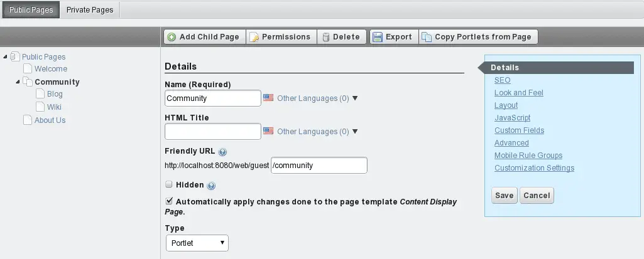The height and width of the screenshot is (259, 644).
Task: Click the Add Child Page button label
Action: [x=209, y=37]
